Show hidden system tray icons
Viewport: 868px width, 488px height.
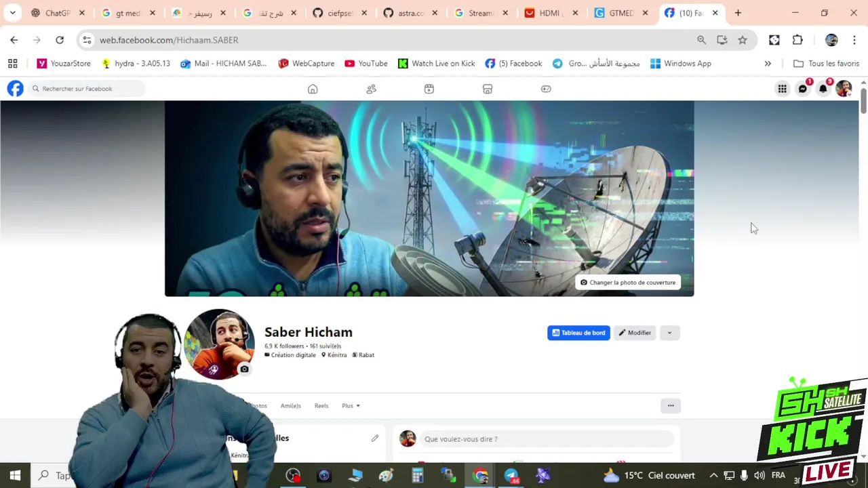(713, 476)
